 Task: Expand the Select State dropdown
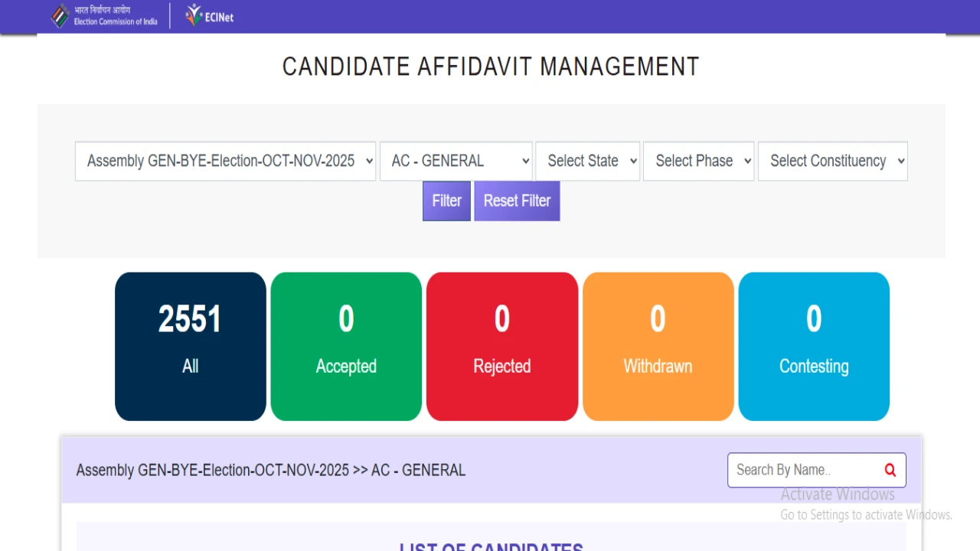point(587,161)
